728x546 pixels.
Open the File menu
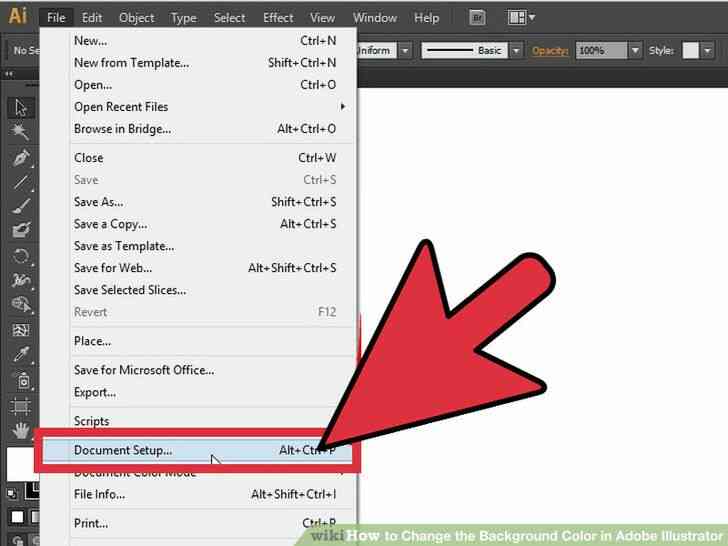point(56,18)
